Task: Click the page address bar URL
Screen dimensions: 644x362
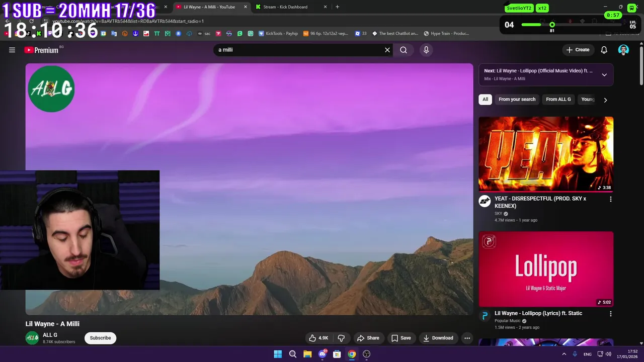Action: [x=128, y=21]
